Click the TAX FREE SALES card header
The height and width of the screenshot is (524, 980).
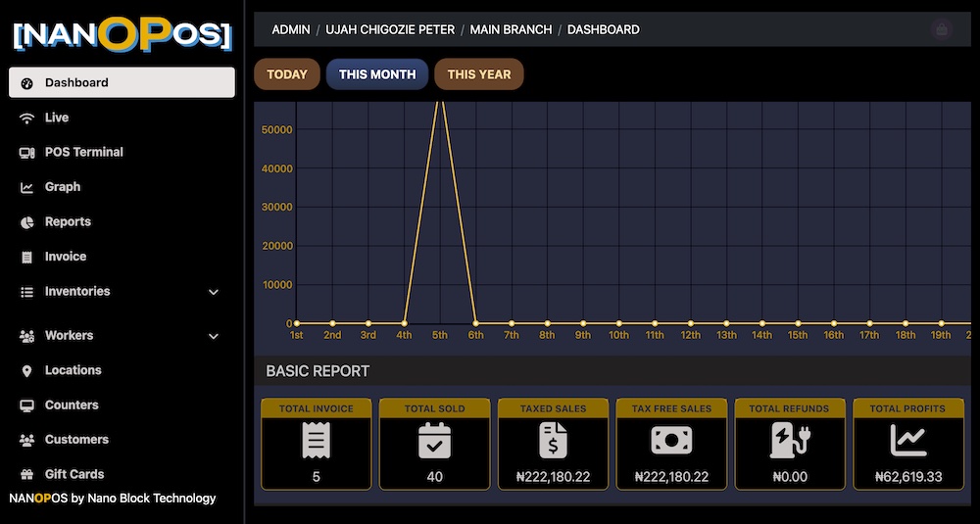[x=671, y=408]
